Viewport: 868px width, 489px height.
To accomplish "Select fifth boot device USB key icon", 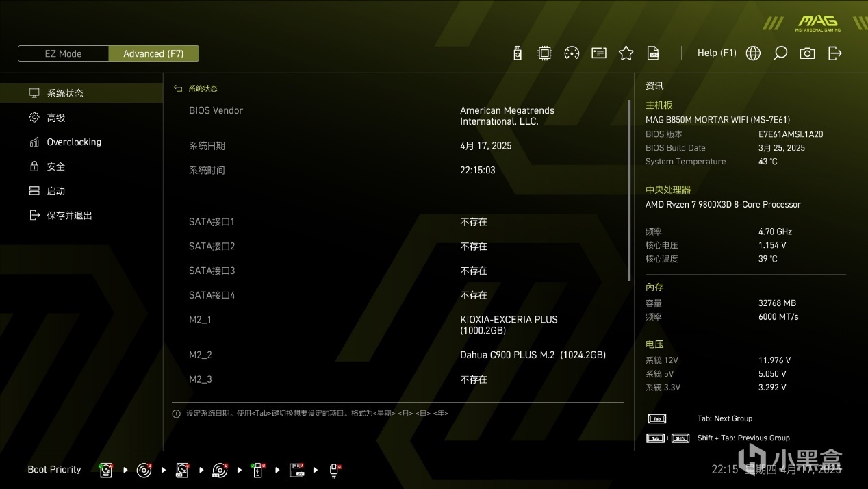I will tap(258, 470).
